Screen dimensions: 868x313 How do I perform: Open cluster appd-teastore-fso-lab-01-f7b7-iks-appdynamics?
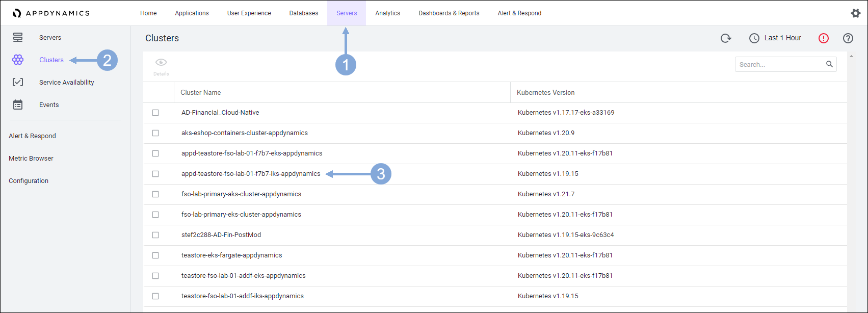(251, 174)
